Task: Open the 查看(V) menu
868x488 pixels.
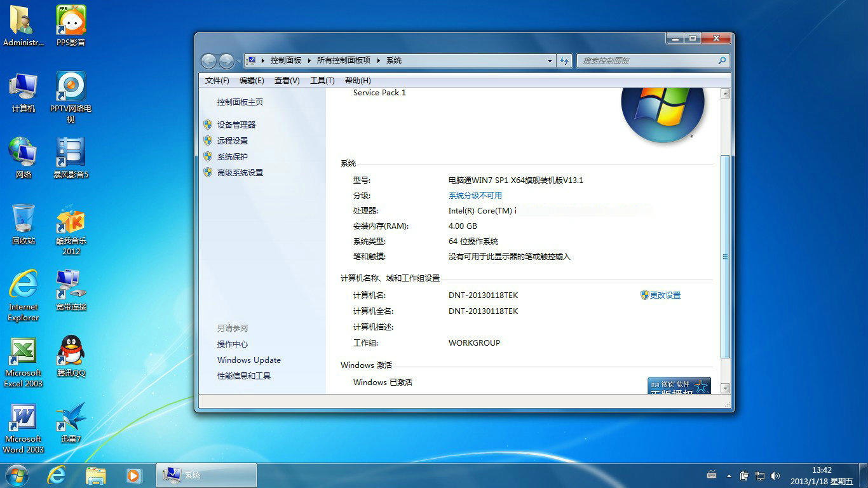Action: point(287,80)
